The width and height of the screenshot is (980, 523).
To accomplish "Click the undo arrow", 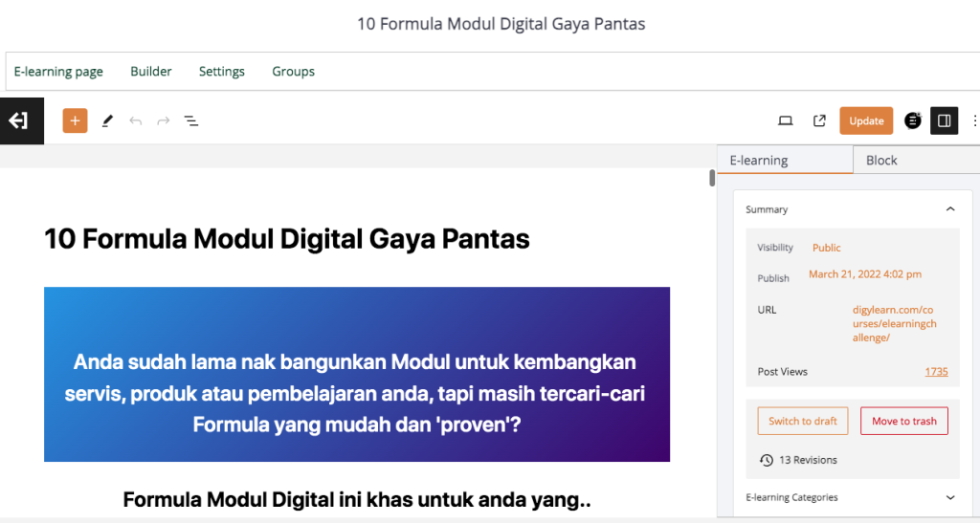I will 136,121.
